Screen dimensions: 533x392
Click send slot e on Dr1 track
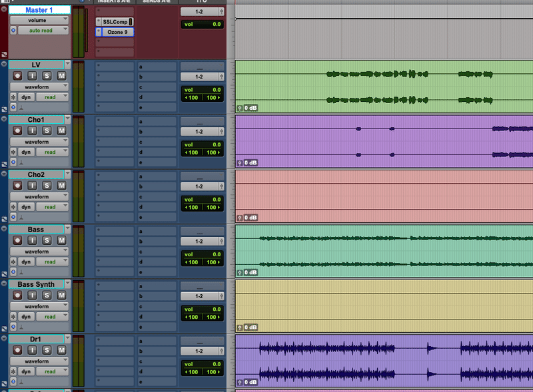pos(157,382)
